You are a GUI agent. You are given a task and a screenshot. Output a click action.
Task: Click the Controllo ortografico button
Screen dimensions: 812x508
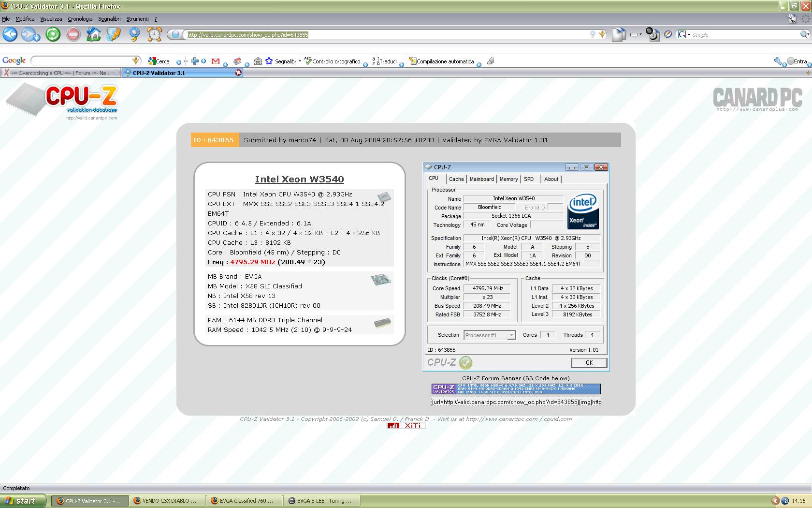[333, 61]
